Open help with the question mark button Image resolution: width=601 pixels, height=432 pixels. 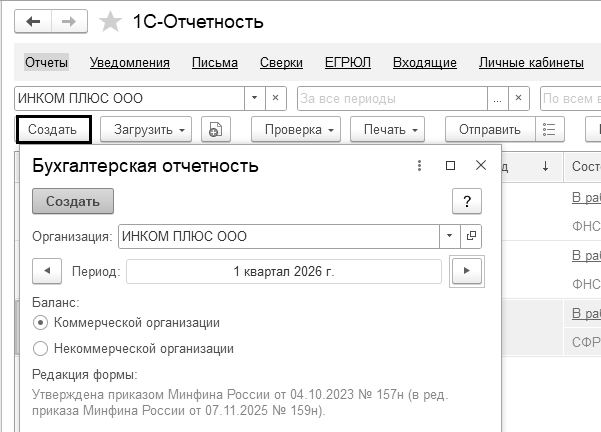[x=467, y=201]
